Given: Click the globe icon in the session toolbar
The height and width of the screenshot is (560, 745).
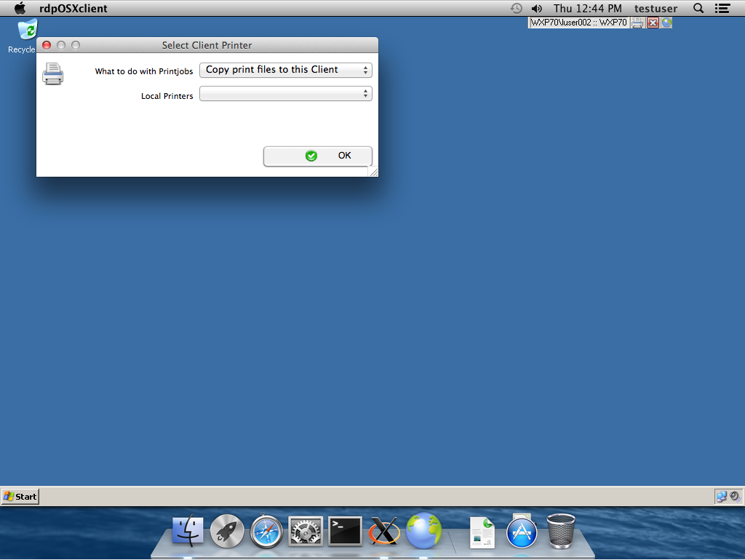Looking at the screenshot, I should [x=666, y=23].
